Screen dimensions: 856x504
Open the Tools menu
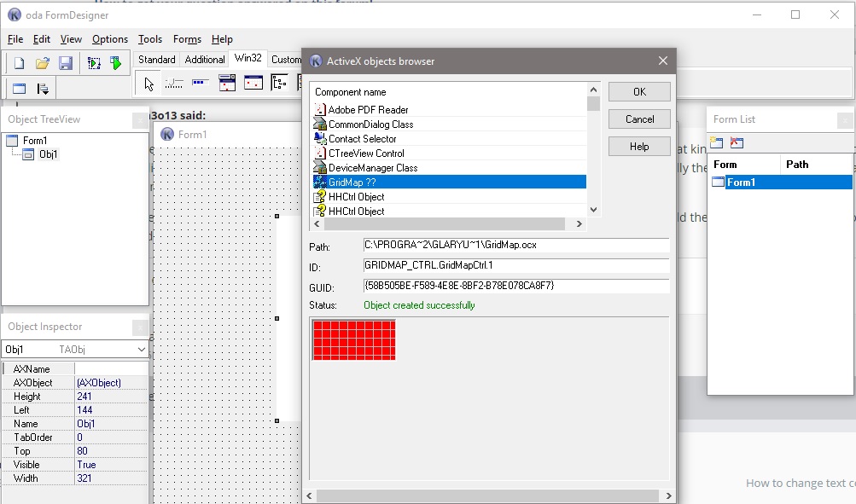click(149, 39)
